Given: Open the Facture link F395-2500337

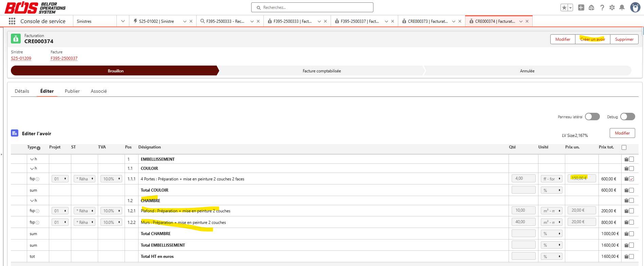Looking at the screenshot, I should pos(64,58).
